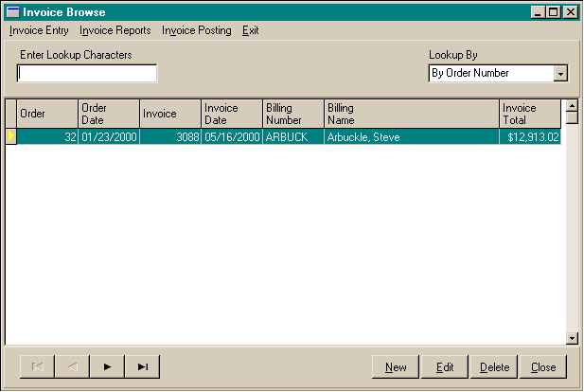The width and height of the screenshot is (584, 392).
Task: Expand the Lookup By dropdown arrow
Action: 560,74
